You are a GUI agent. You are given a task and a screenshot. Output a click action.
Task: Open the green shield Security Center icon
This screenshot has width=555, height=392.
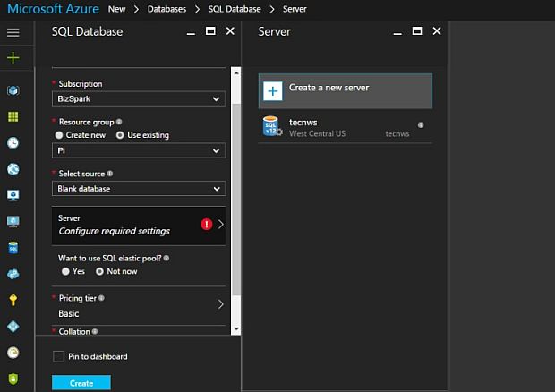[x=13, y=379]
